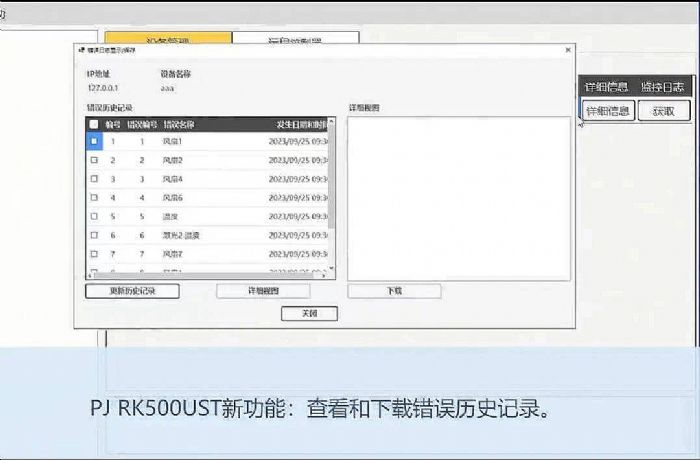
Task: Sort by the 编号 column header
Action: coord(113,125)
